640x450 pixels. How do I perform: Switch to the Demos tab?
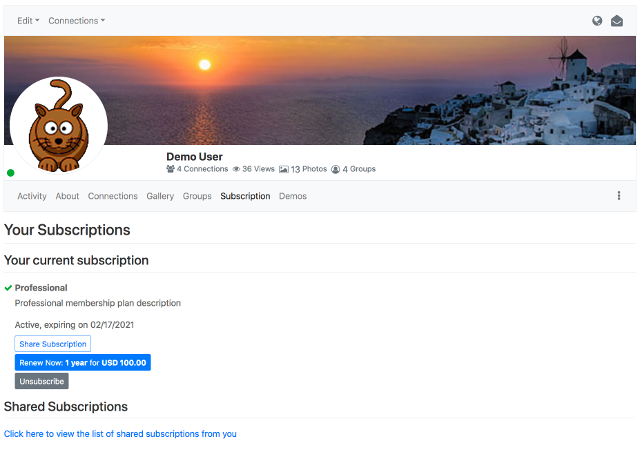coord(293,196)
